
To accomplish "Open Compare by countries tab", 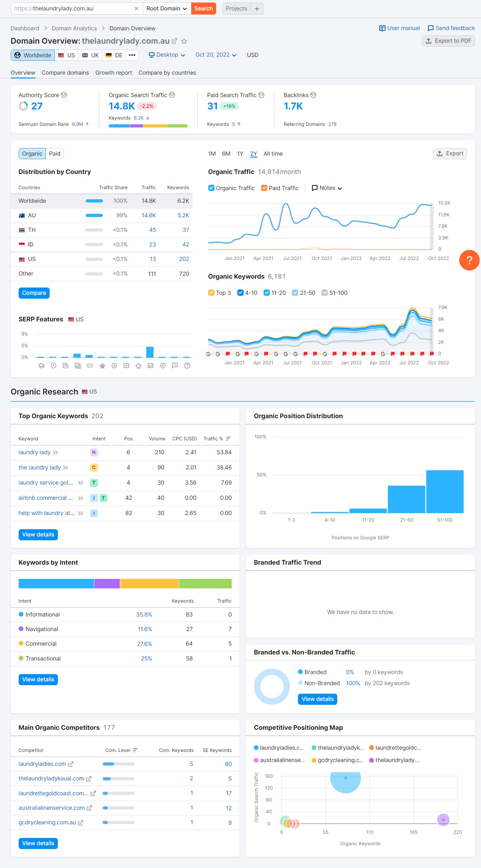I will pos(167,73).
